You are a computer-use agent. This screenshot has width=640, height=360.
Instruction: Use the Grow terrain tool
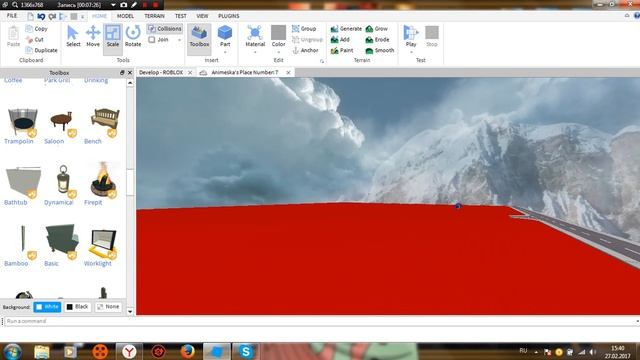coord(377,29)
